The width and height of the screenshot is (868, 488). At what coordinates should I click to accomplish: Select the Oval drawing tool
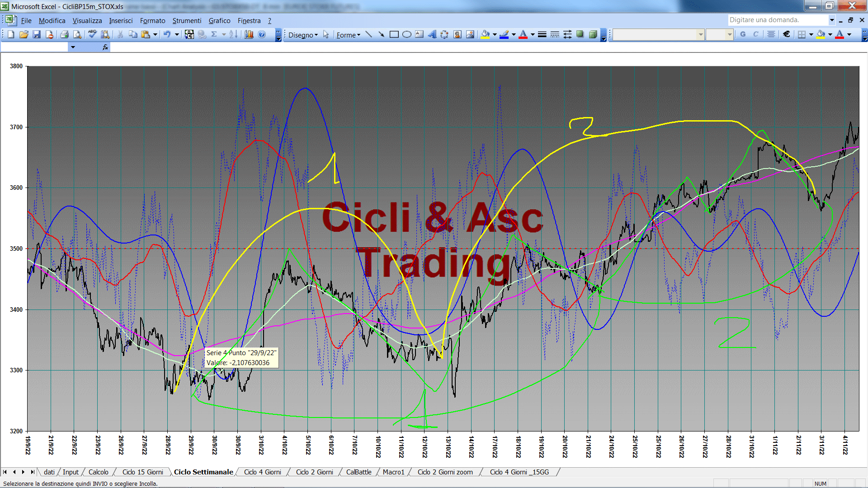[407, 34]
